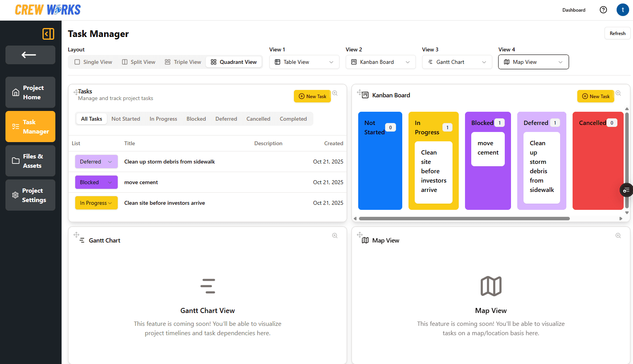This screenshot has width=633, height=364.
Task: Click the Refresh button
Action: (x=617, y=33)
